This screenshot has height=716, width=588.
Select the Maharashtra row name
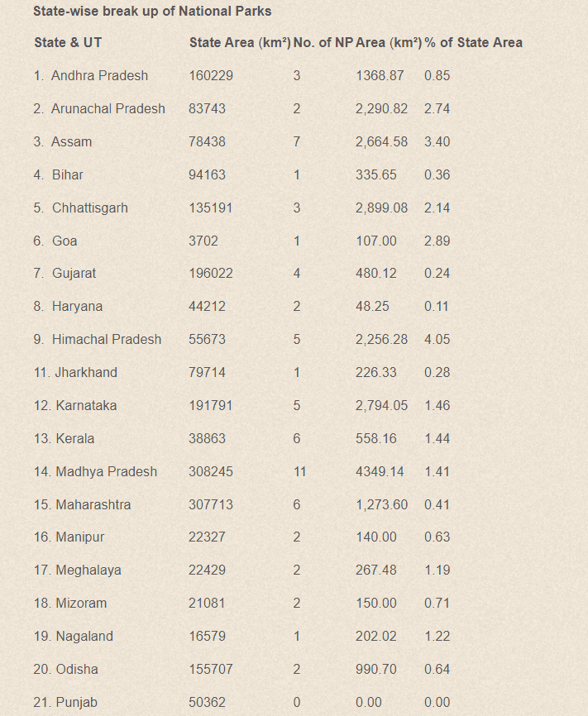[x=93, y=504]
